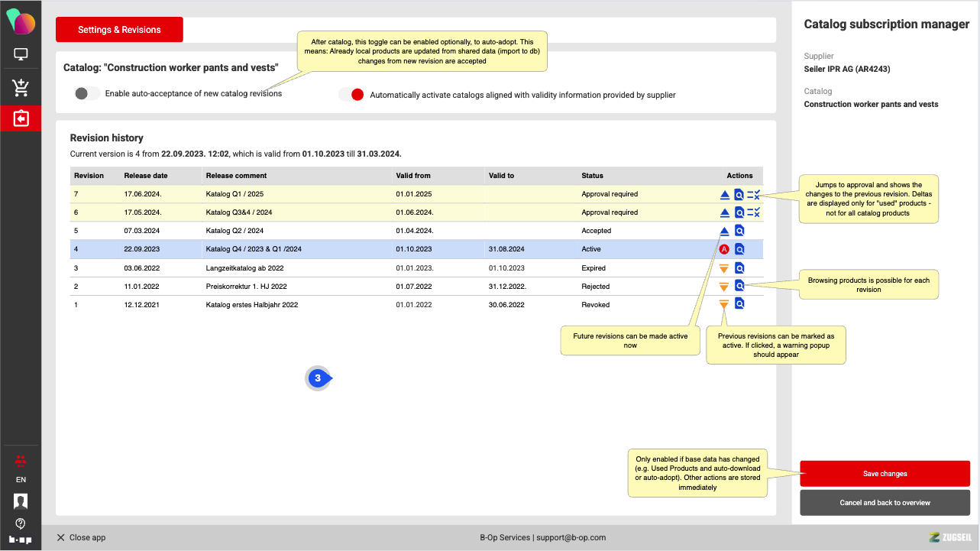Select the Settings & Revisions tab
The width and height of the screenshot is (980, 551).
(x=119, y=30)
